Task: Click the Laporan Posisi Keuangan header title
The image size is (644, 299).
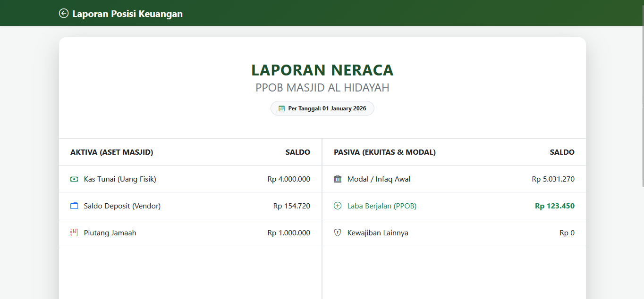Action: (127, 14)
